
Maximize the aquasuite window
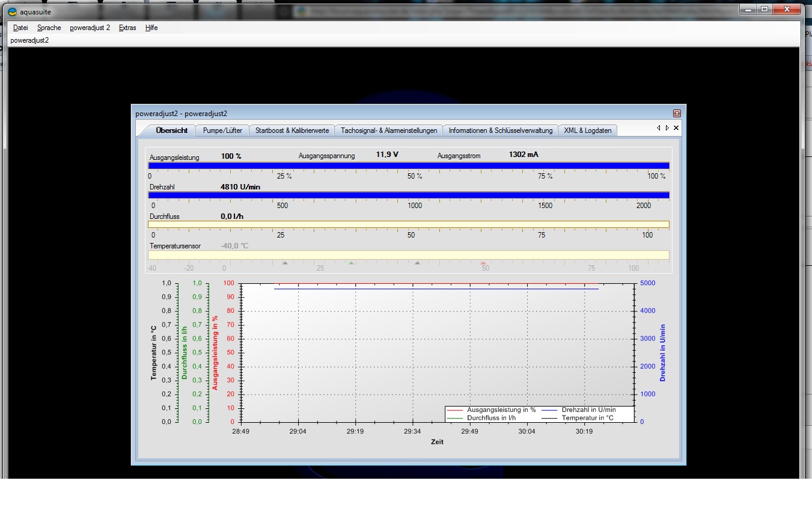point(765,10)
